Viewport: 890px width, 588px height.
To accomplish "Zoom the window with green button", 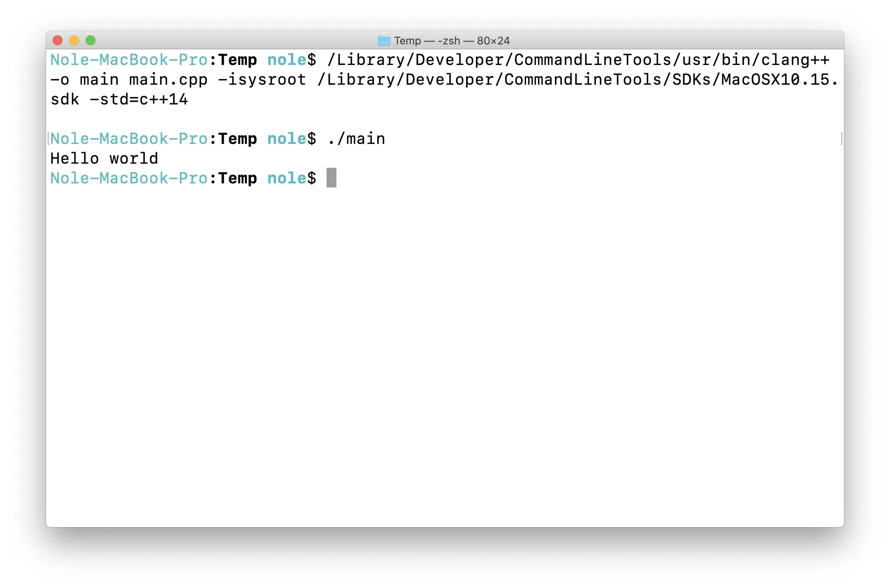I will 90,40.
